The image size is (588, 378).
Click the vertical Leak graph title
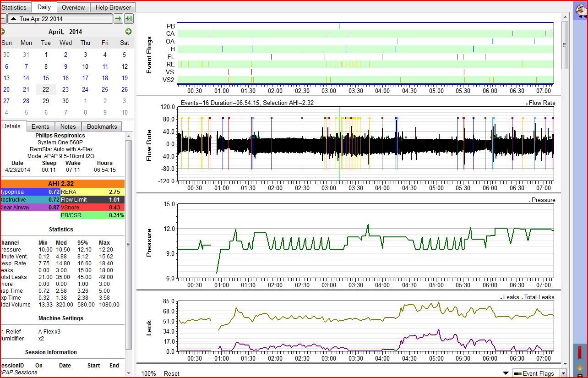tap(149, 328)
